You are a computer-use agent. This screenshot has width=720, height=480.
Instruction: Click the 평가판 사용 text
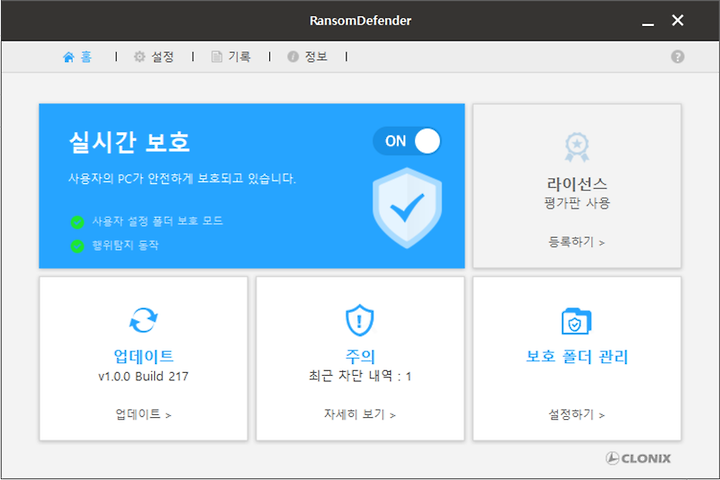pyautogui.click(x=577, y=203)
